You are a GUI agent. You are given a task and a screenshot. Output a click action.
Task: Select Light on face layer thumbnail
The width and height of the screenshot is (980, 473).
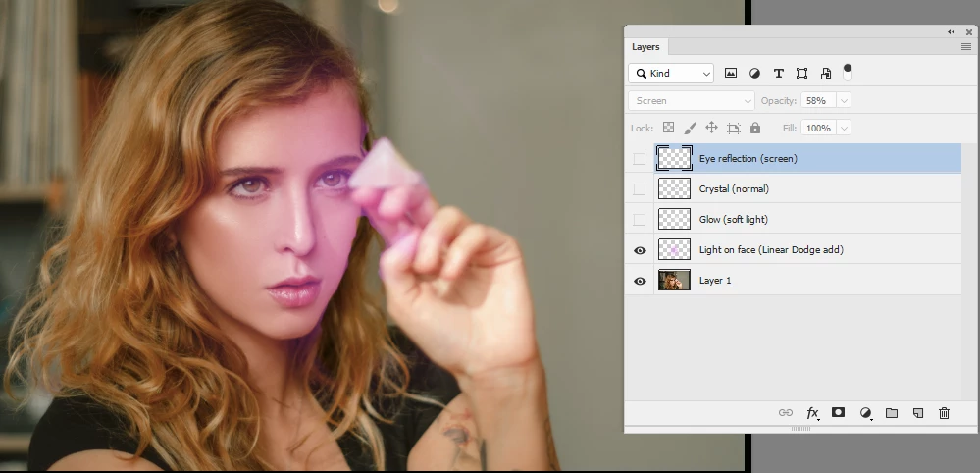pos(674,250)
